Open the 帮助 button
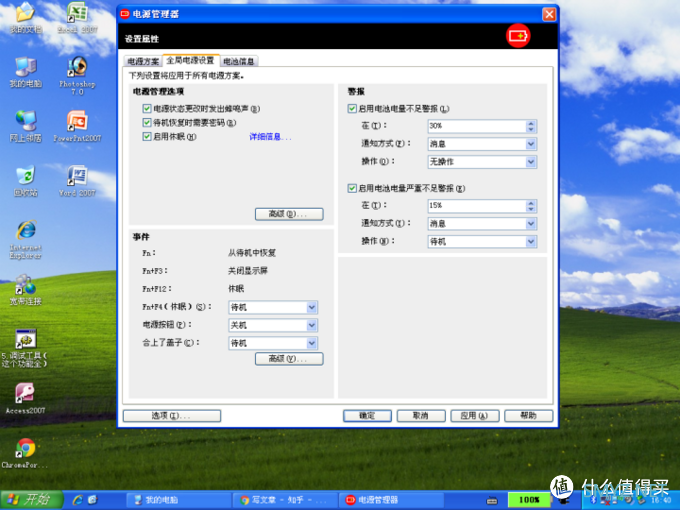This screenshot has width=680, height=510. [528, 416]
